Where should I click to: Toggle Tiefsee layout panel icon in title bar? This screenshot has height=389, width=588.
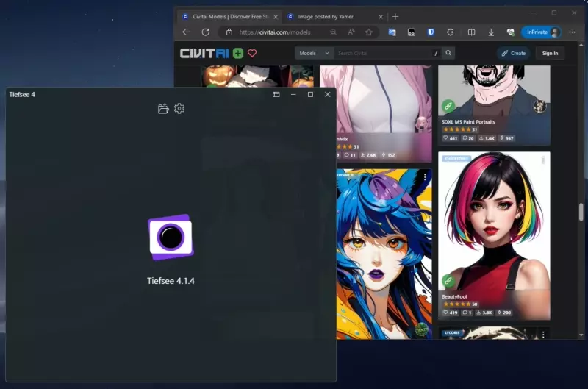pyautogui.click(x=276, y=95)
